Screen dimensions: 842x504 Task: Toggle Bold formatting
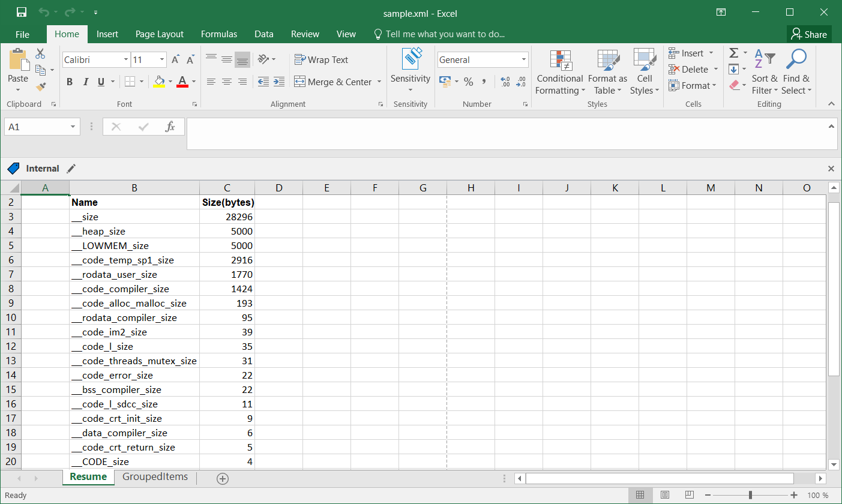(70, 82)
